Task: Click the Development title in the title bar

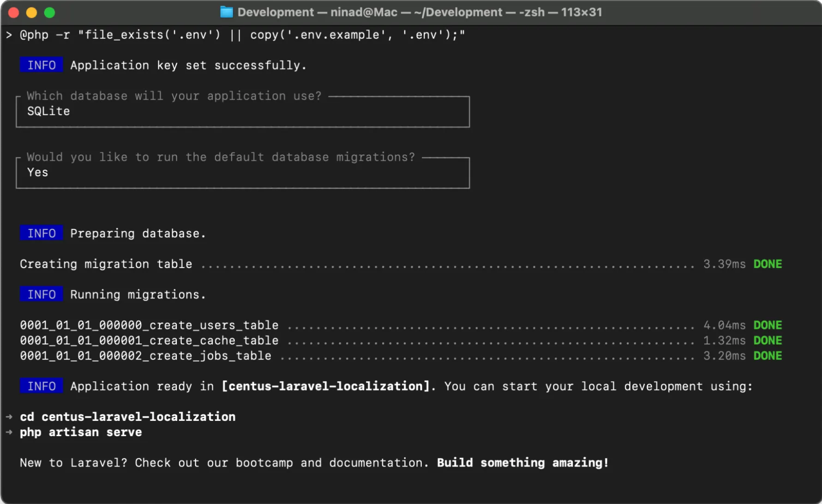Action: point(276,12)
